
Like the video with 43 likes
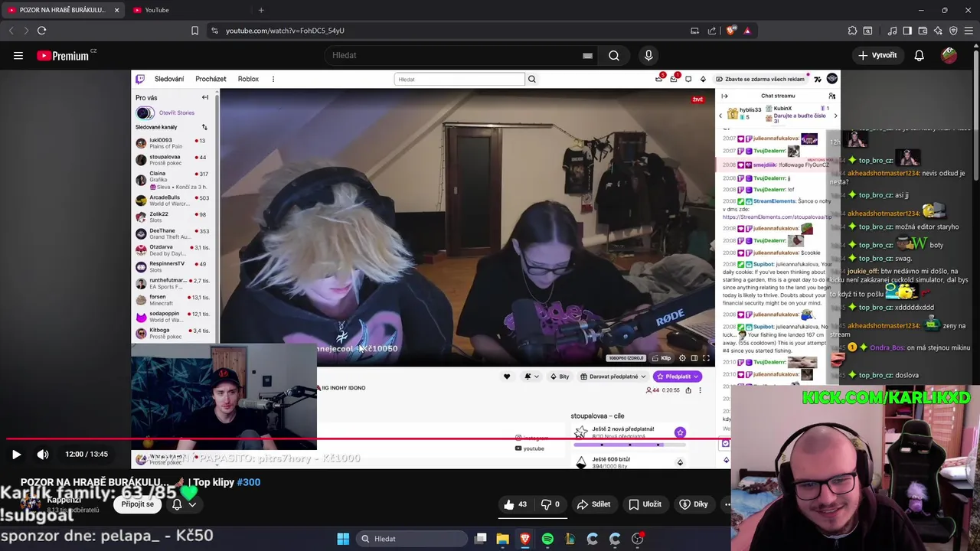point(515,504)
